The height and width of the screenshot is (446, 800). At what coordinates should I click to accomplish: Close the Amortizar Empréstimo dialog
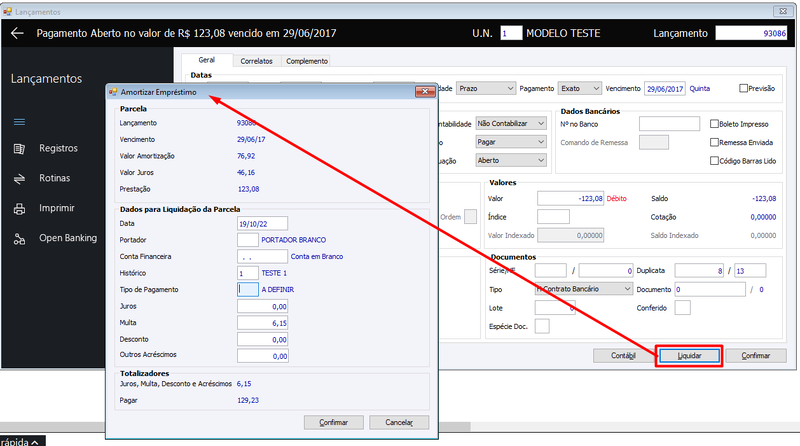(425, 92)
